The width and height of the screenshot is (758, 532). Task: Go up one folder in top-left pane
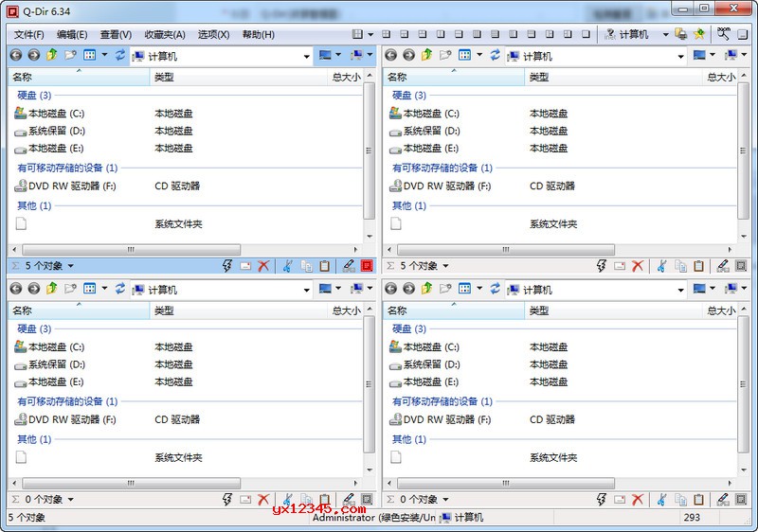(x=52, y=55)
